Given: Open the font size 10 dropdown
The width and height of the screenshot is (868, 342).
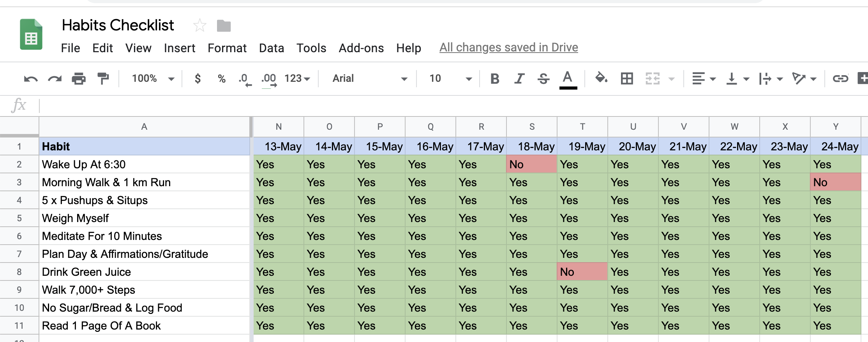Looking at the screenshot, I should tap(451, 79).
